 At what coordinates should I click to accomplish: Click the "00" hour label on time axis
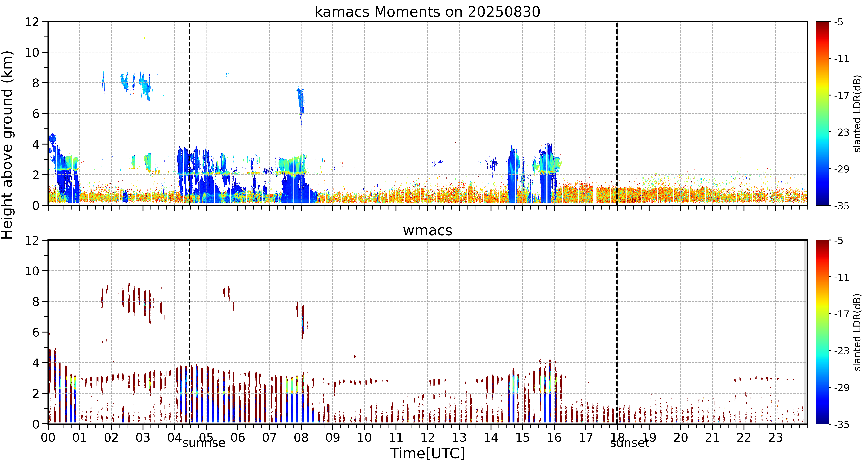(48, 438)
